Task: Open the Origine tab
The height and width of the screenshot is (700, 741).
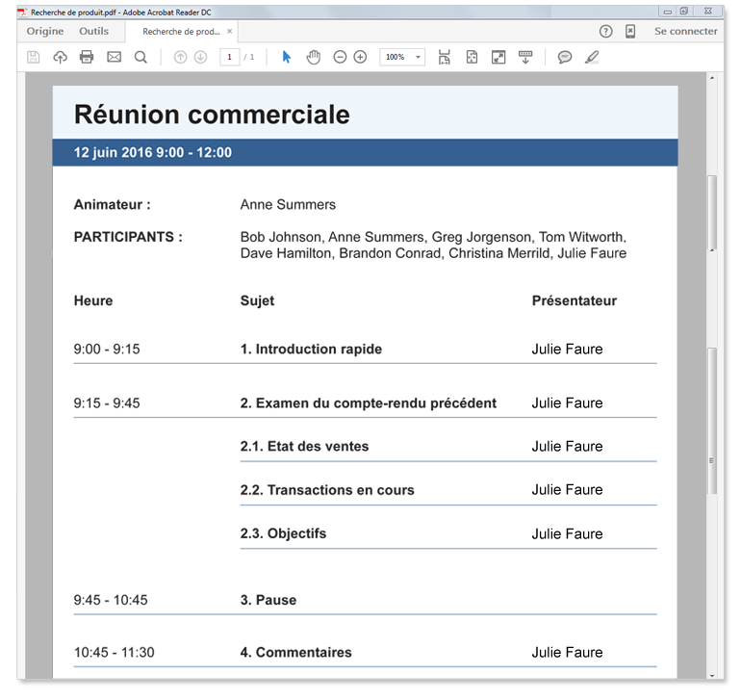Action: pos(45,31)
